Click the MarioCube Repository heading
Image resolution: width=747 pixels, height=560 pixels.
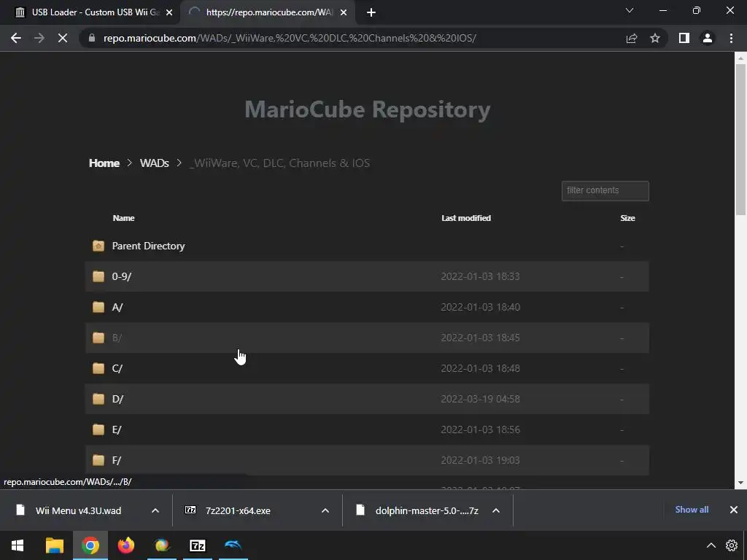pos(368,109)
